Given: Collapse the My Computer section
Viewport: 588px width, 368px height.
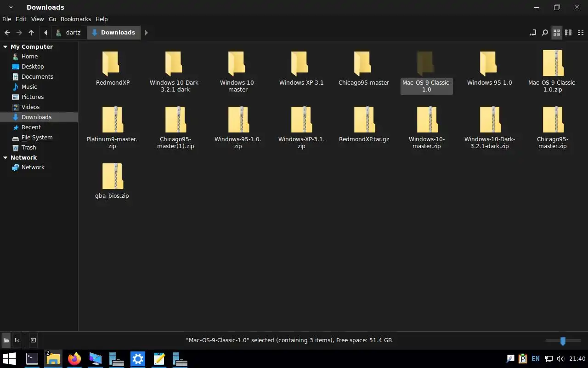Looking at the screenshot, I should point(5,47).
